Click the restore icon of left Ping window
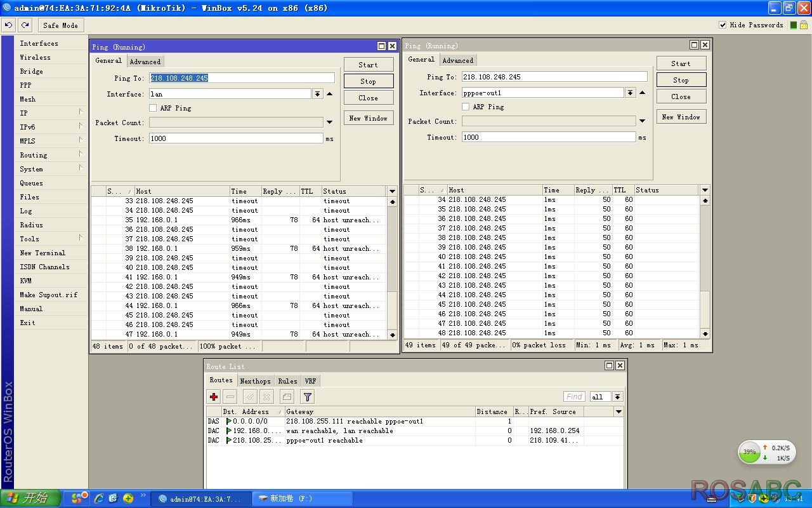Viewport: 812px width, 508px height. point(382,46)
